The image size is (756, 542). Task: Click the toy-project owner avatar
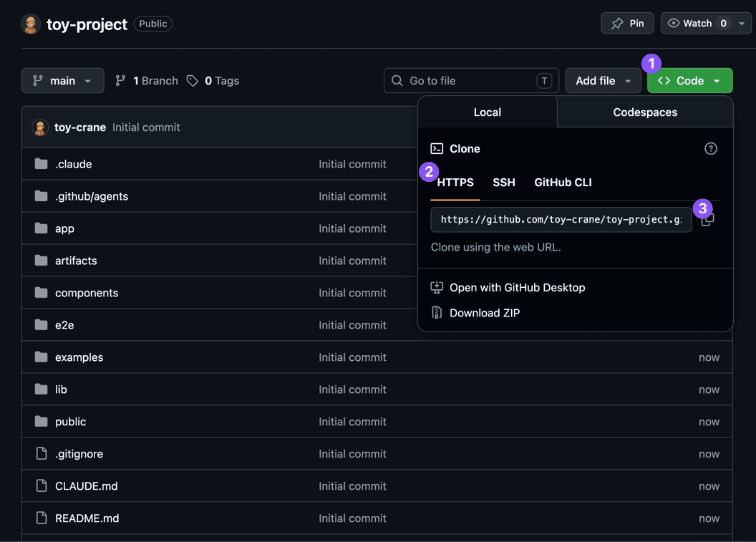point(31,24)
